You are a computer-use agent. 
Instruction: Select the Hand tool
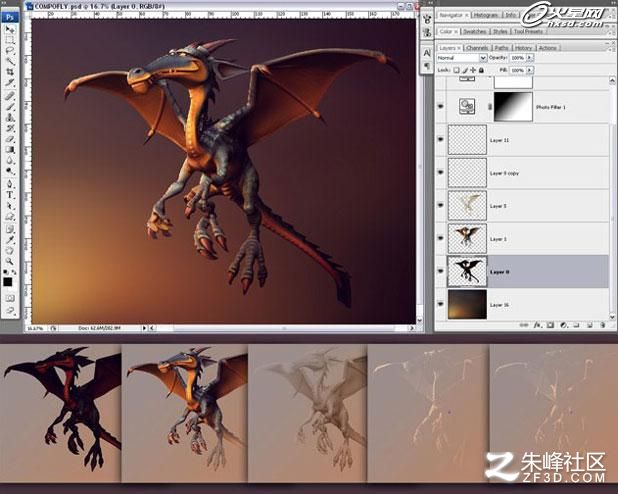click(10, 250)
